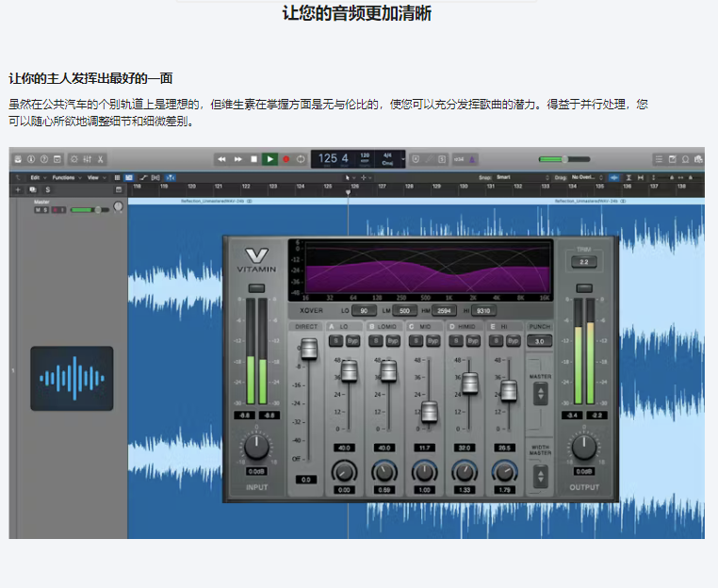The width and height of the screenshot is (718, 588).
Task: Click the MASTER up-down stepper
Action: [541, 393]
